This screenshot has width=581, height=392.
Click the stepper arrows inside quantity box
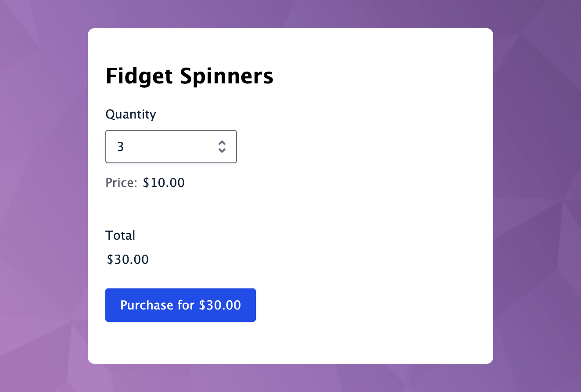click(222, 147)
